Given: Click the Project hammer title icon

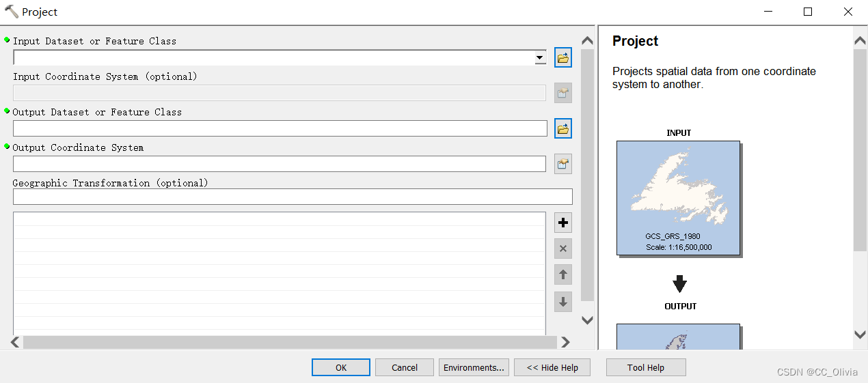Looking at the screenshot, I should click(12, 12).
